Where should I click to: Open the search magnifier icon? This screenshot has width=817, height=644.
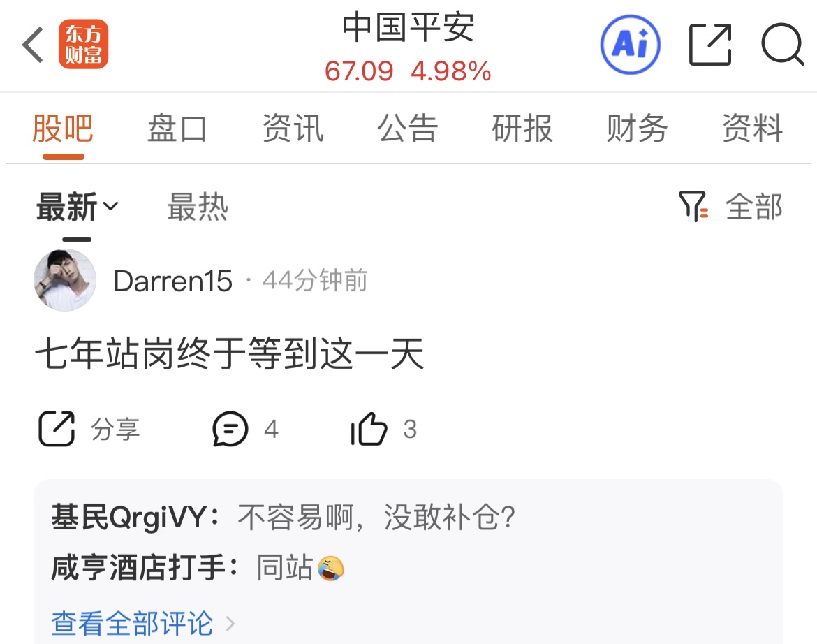pos(782,44)
